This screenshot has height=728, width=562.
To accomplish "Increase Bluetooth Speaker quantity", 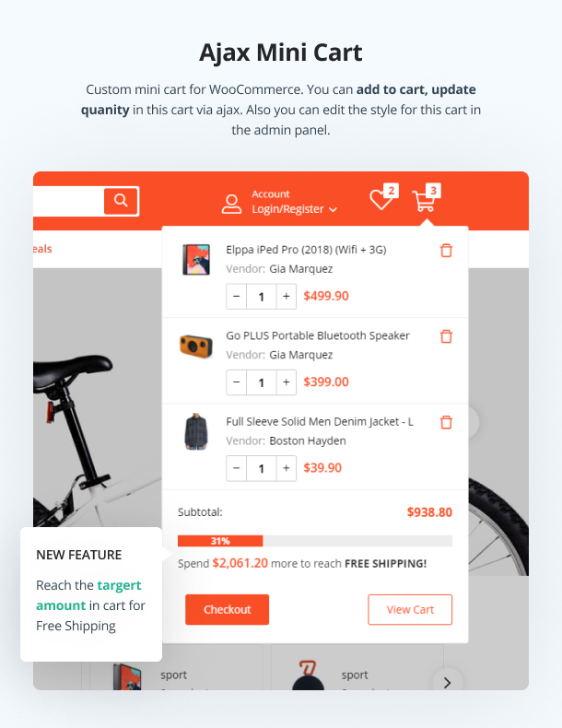I will [x=287, y=382].
